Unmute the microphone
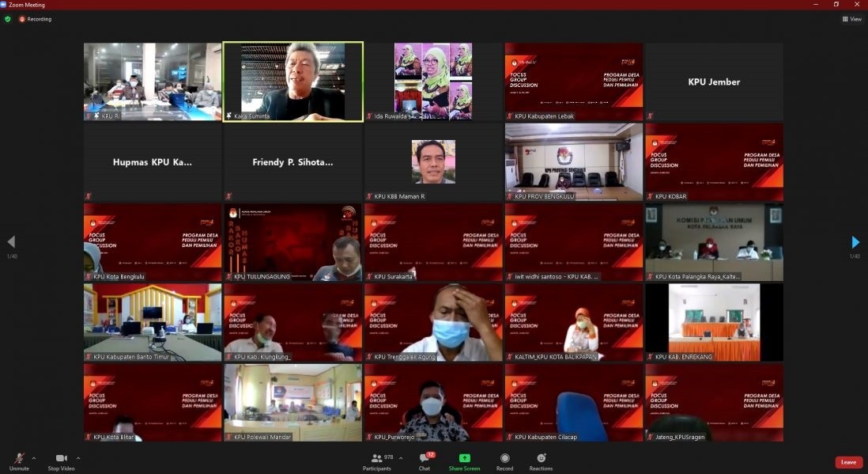868x474 pixels. [20, 460]
